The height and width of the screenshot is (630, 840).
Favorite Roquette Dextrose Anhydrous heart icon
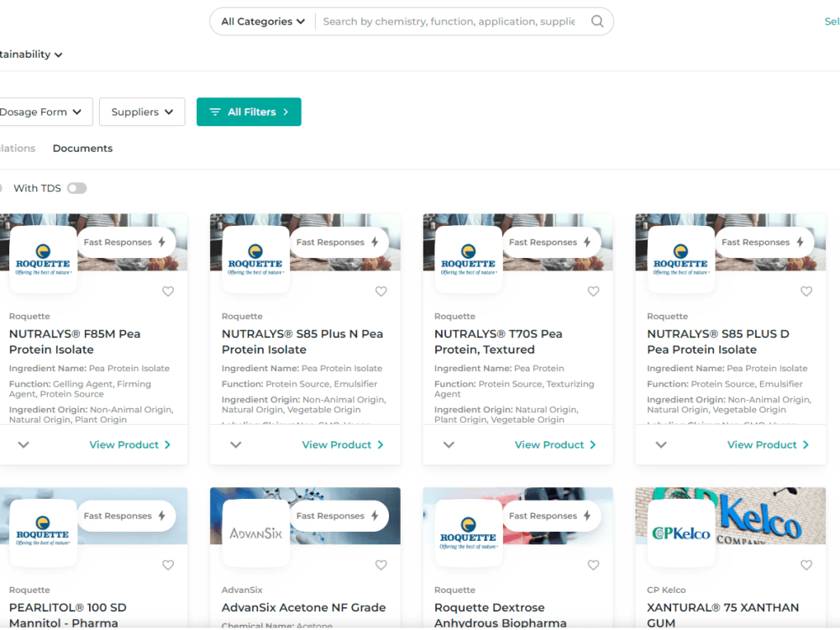[x=594, y=565]
